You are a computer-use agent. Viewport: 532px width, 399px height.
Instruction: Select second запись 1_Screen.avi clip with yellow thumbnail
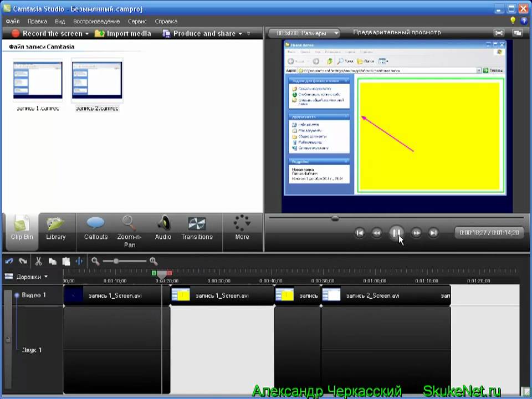click(222, 295)
